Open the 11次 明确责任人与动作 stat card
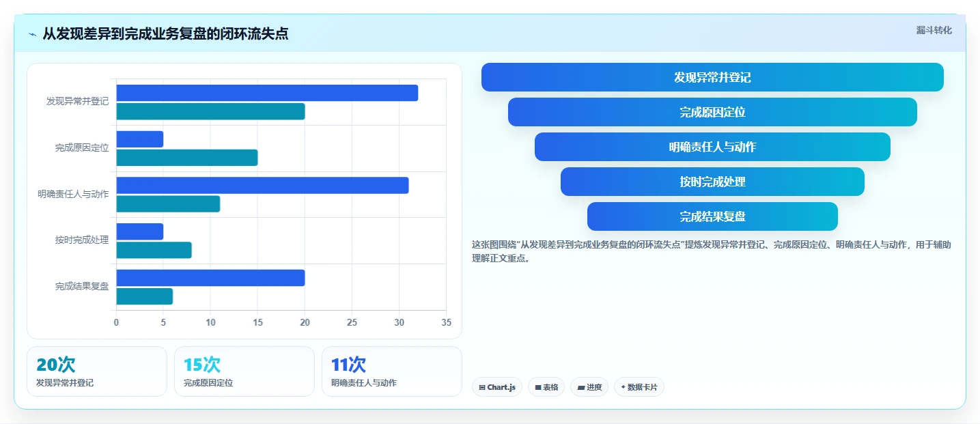Image resolution: width=980 pixels, height=424 pixels. coord(392,371)
